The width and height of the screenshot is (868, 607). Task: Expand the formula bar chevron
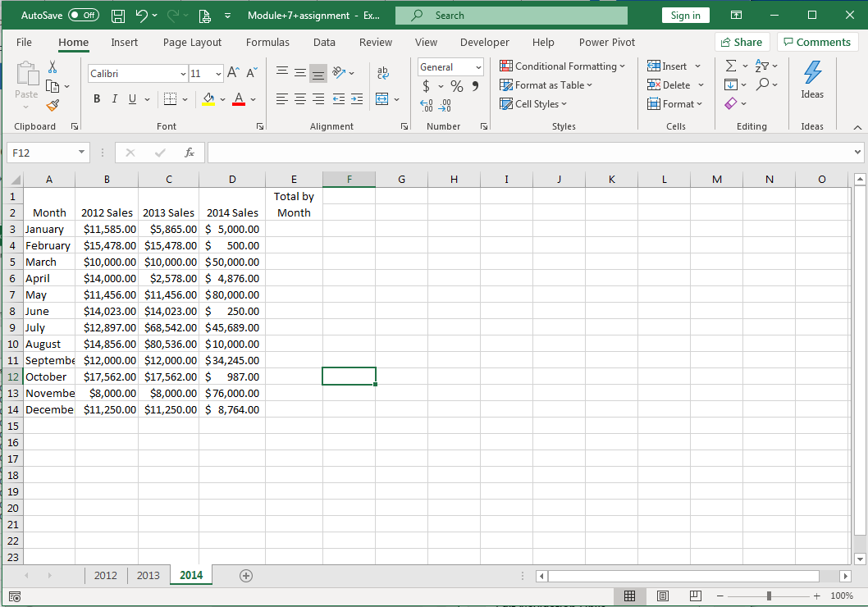click(857, 153)
